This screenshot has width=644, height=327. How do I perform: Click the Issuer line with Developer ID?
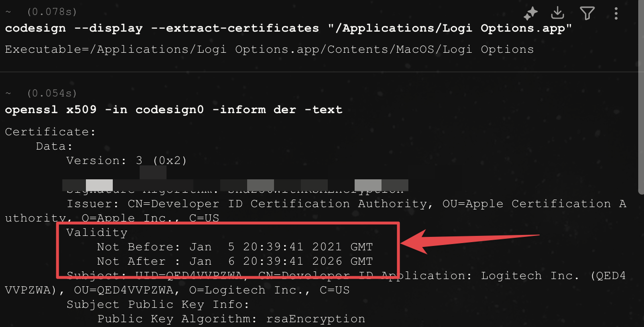346,204
